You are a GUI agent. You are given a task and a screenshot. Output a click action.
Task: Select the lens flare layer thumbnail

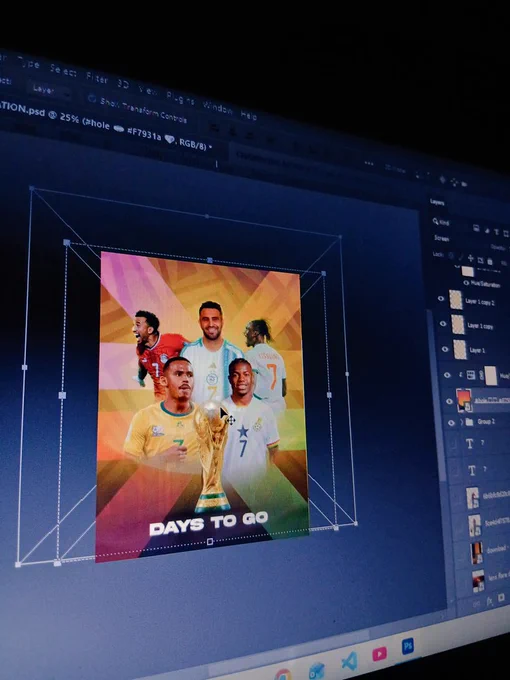478,581
